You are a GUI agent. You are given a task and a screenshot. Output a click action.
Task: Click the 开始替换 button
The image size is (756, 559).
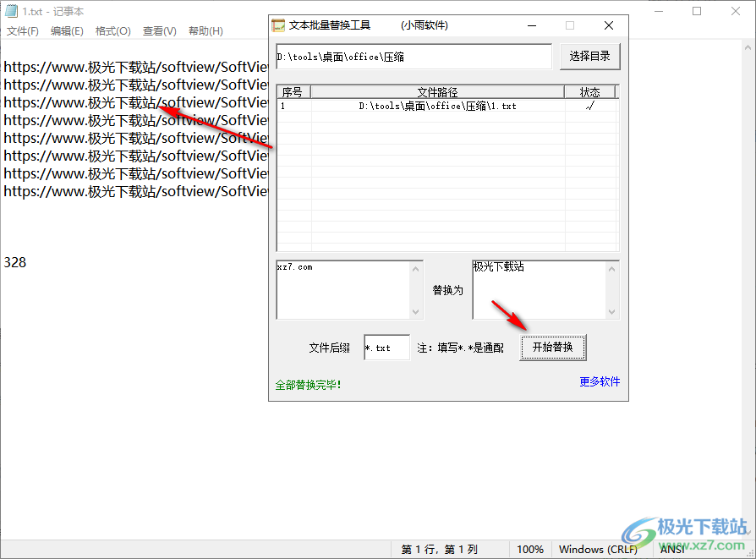point(552,348)
